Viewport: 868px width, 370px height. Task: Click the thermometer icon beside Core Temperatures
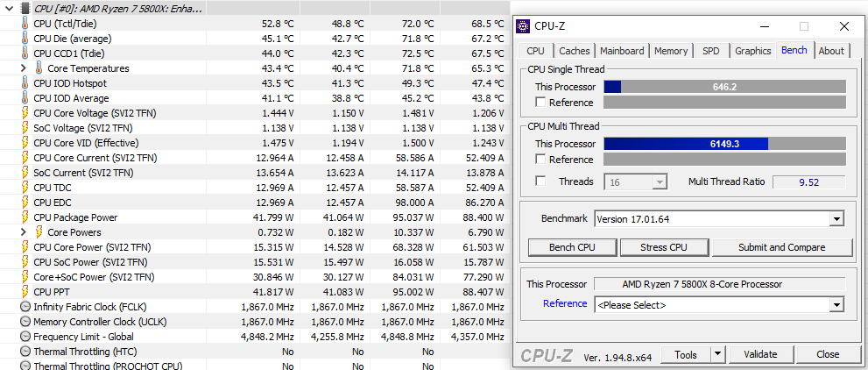pos(39,68)
